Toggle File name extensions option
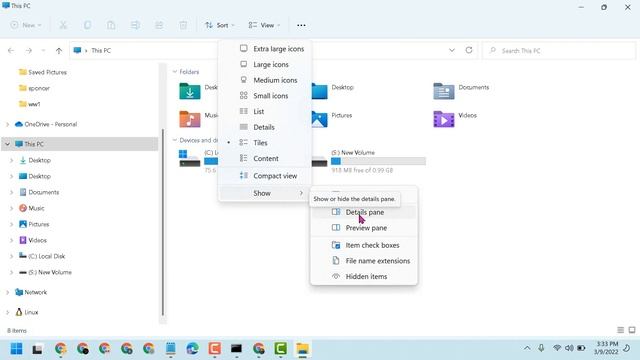This screenshot has width=640, height=360. click(364, 261)
